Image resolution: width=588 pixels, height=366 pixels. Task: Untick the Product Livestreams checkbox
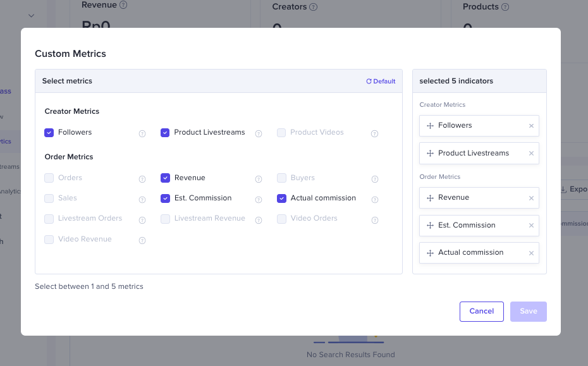coord(165,133)
